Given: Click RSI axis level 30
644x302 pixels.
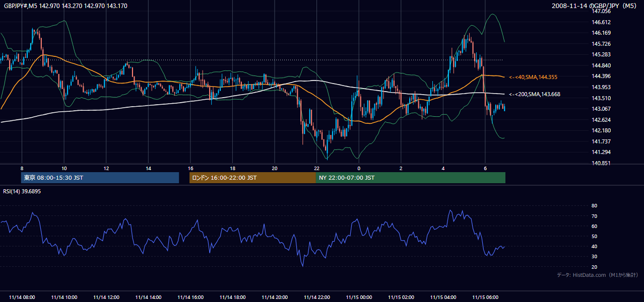Looking at the screenshot, I should [594, 257].
